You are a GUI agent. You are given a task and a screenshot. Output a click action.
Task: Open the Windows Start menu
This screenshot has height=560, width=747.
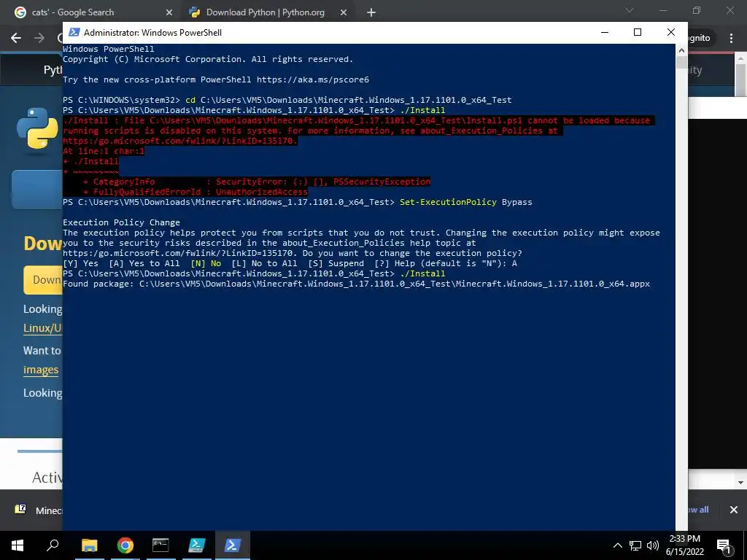point(18,545)
